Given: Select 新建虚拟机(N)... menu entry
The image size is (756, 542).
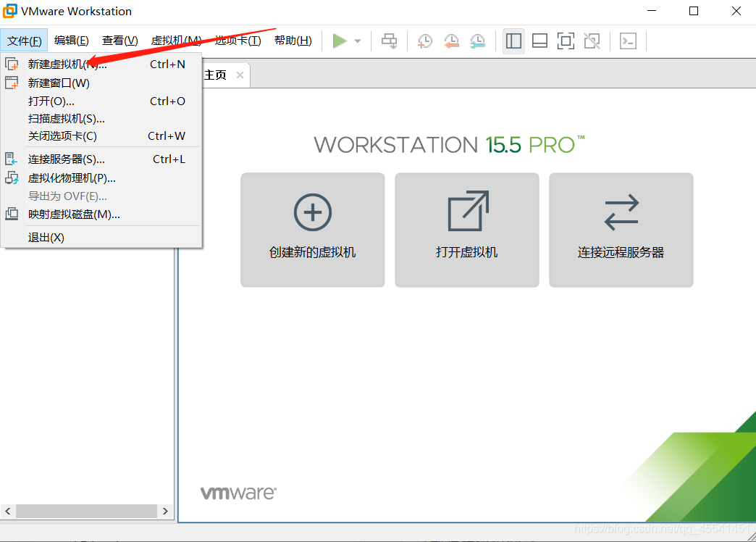Looking at the screenshot, I should coord(101,64).
